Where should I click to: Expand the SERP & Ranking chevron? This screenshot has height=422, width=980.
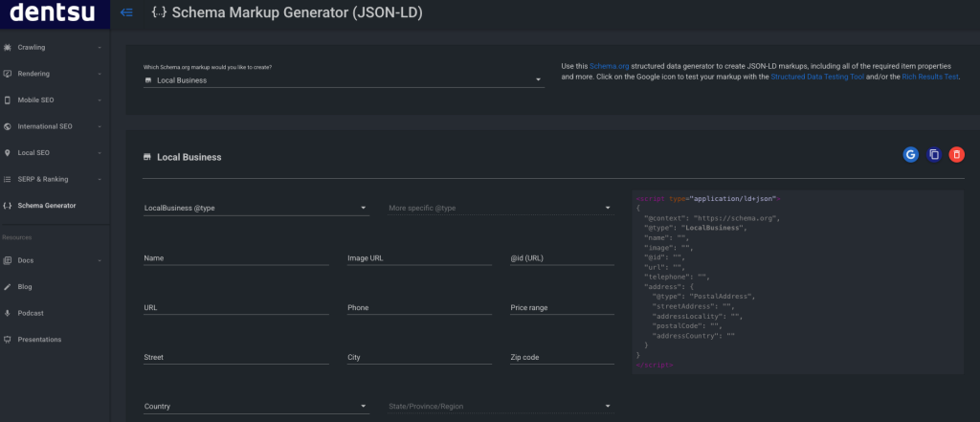[x=100, y=179]
